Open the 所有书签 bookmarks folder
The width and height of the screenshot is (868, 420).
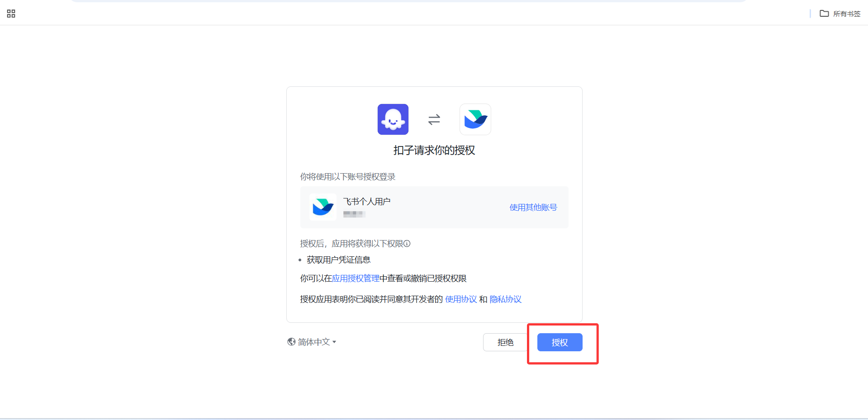tap(840, 14)
